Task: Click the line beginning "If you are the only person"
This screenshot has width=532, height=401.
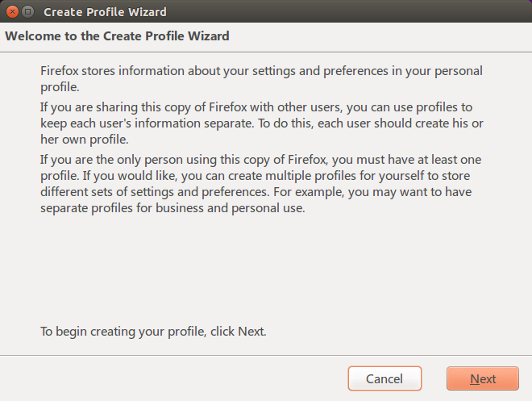Action: 260,160
